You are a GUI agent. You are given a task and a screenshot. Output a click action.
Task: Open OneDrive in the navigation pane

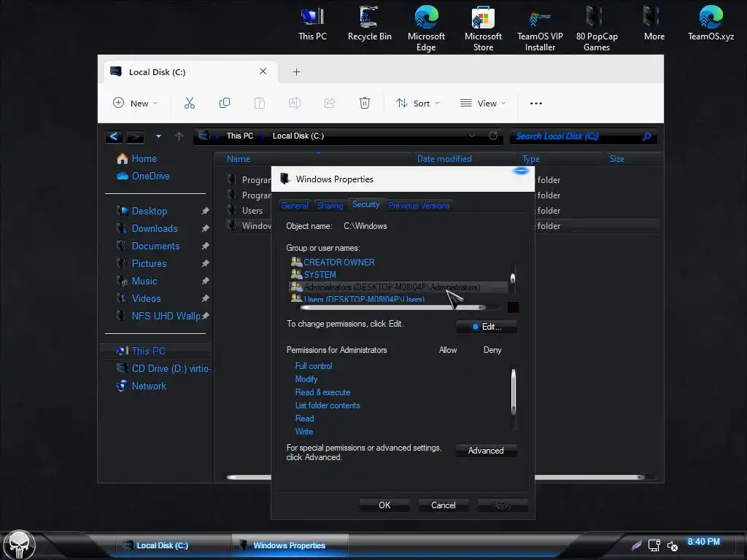150,176
